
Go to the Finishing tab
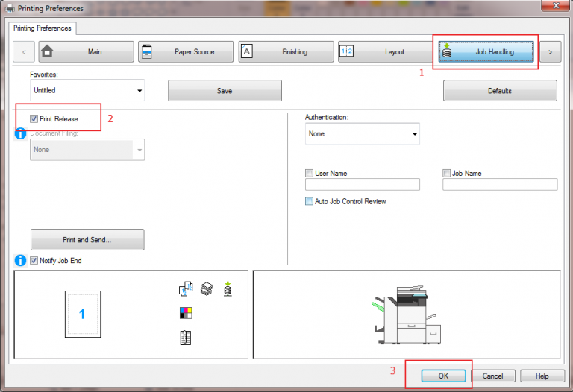pos(286,52)
